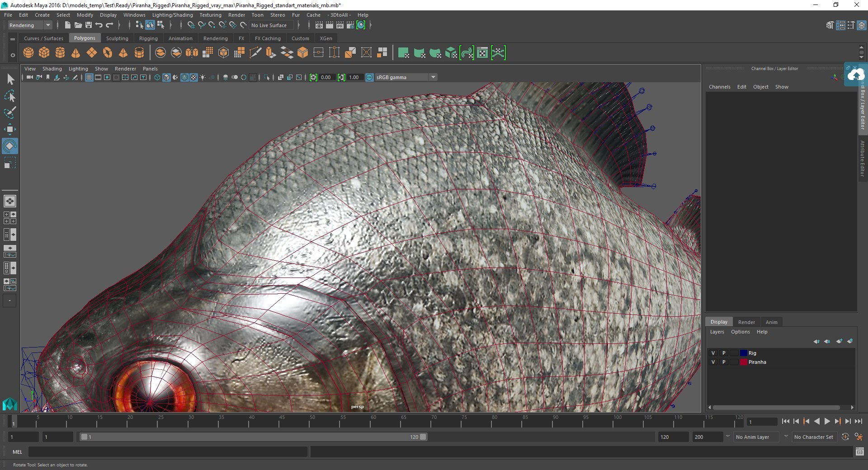Screen dimensions: 868x470
Task: Click the Piranha layer red color swatch
Action: click(x=743, y=362)
